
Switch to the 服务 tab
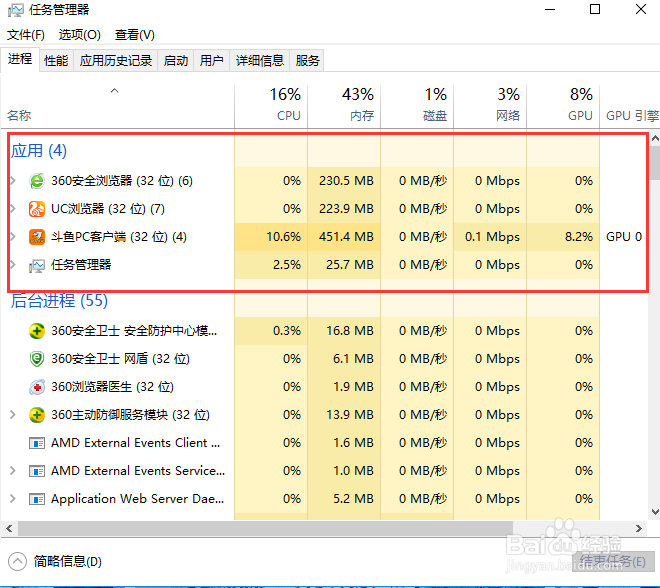[307, 61]
